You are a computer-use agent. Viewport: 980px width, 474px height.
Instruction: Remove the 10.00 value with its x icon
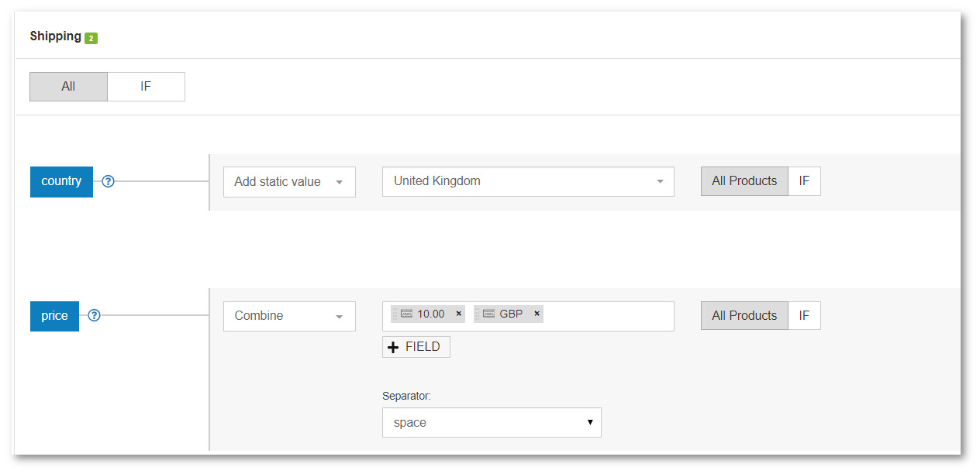(x=458, y=313)
